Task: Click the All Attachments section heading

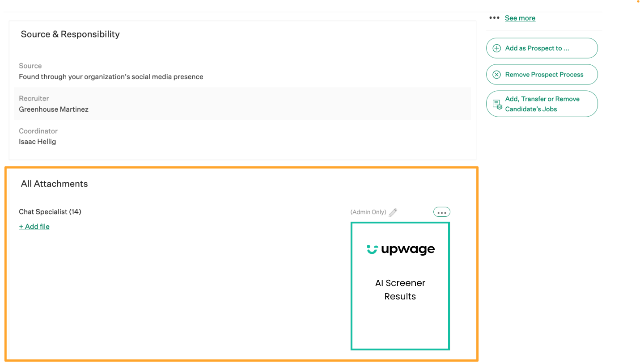Action: [54, 184]
